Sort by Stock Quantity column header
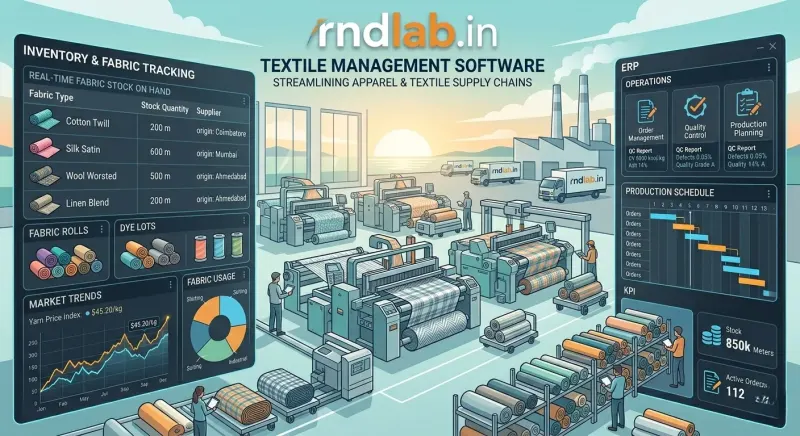The width and height of the screenshot is (800, 436). pyautogui.click(x=165, y=108)
